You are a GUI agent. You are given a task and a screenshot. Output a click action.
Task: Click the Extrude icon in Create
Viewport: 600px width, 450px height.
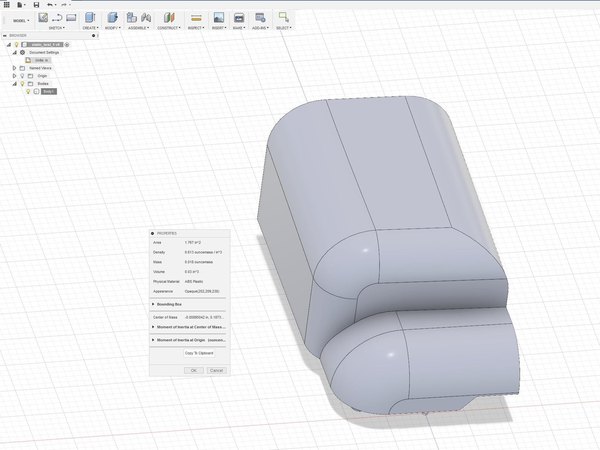click(x=90, y=18)
